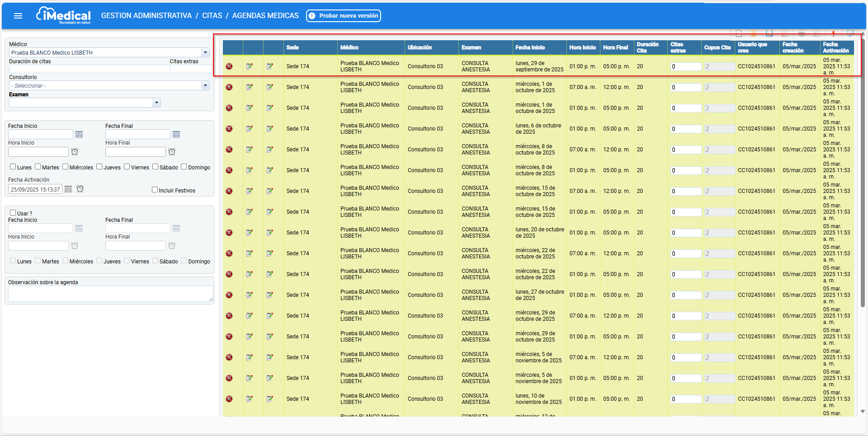Check the Usar ? checkbox
Viewport: 868px width, 436px height.
13,213
